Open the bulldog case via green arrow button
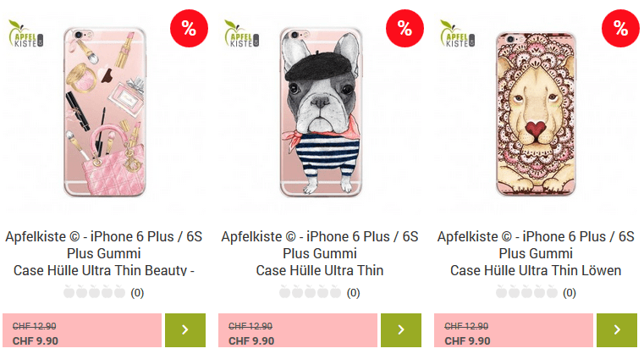Screen dimensions: 644x354 [x=401, y=330]
